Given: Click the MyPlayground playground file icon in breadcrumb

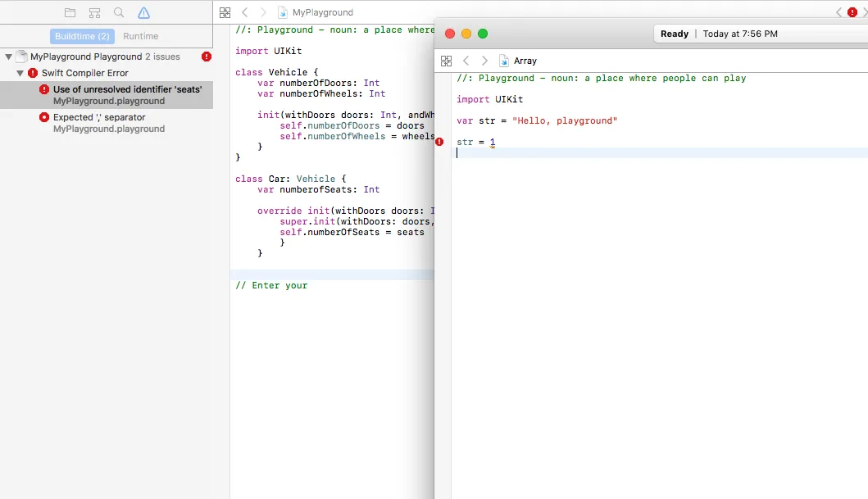Looking at the screenshot, I should 283,12.
